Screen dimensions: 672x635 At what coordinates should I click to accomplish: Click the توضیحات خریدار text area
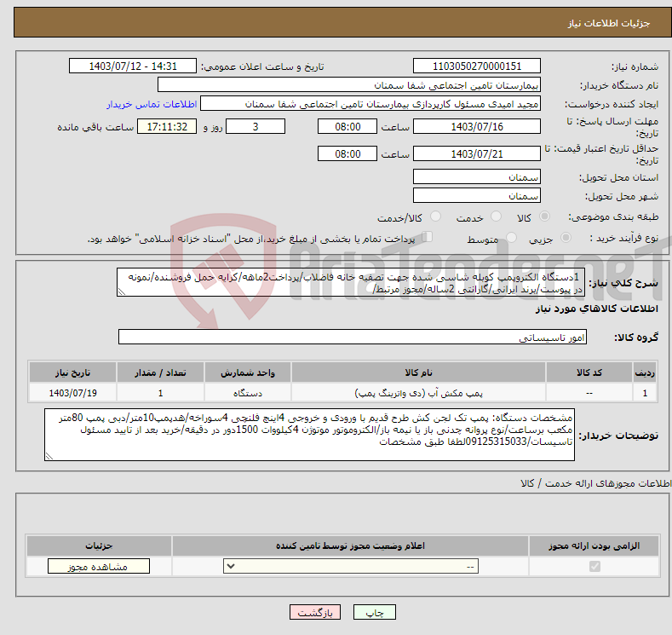pos(309,435)
